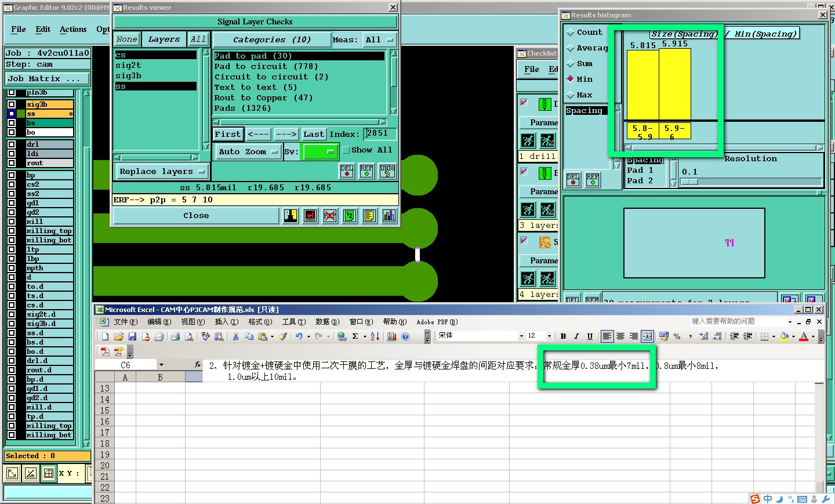Click Excel Sort Ascending icon
Viewport: 835px width, 504px height.
click(375, 336)
